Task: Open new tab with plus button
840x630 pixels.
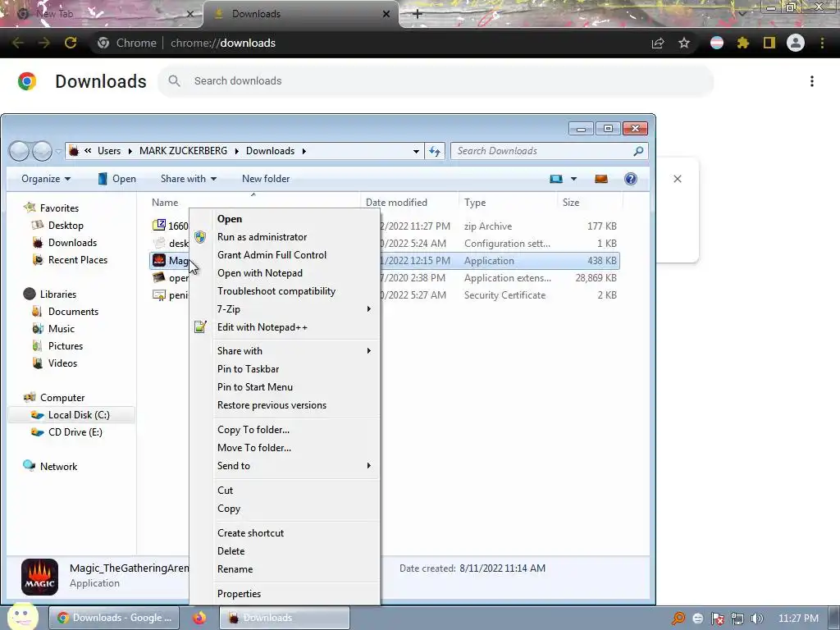Action: click(418, 14)
